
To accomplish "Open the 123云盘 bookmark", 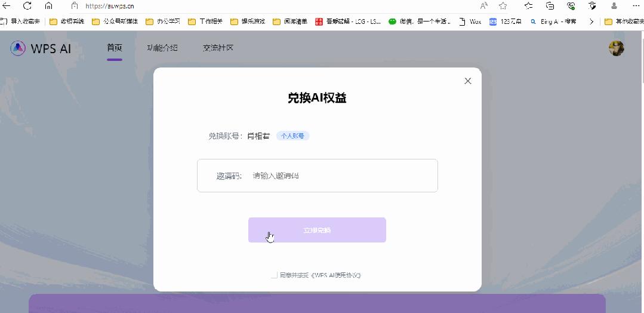I will (x=506, y=22).
